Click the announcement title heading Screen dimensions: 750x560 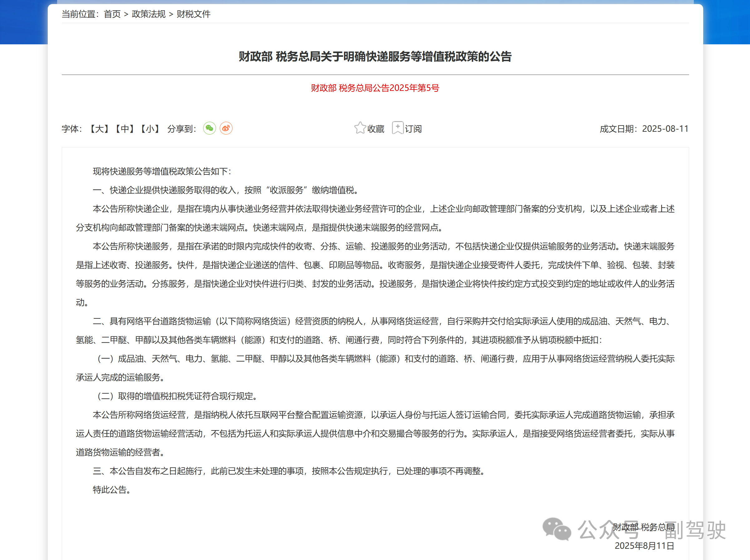tap(375, 56)
